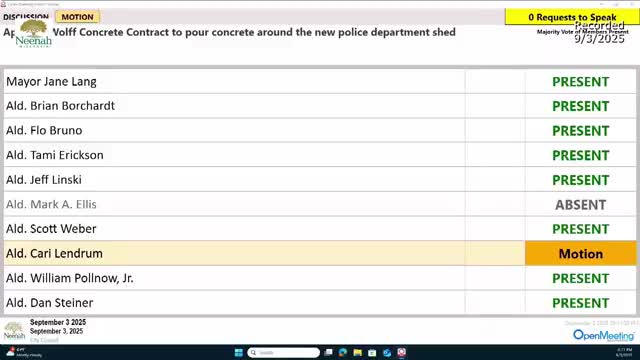Open Microsoft Store from the taskbar

tap(372, 352)
